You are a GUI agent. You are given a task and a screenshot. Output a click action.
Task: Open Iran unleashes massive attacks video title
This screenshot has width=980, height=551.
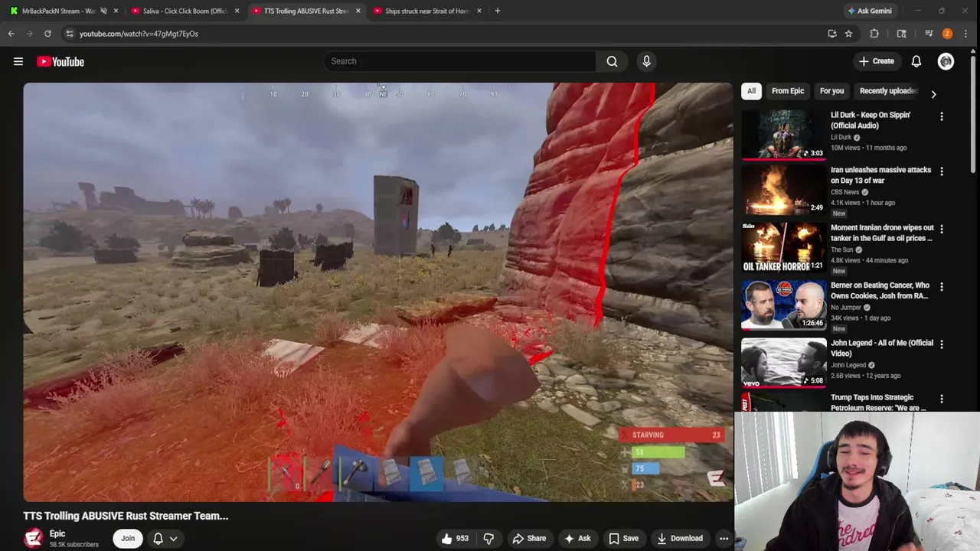tap(880, 175)
